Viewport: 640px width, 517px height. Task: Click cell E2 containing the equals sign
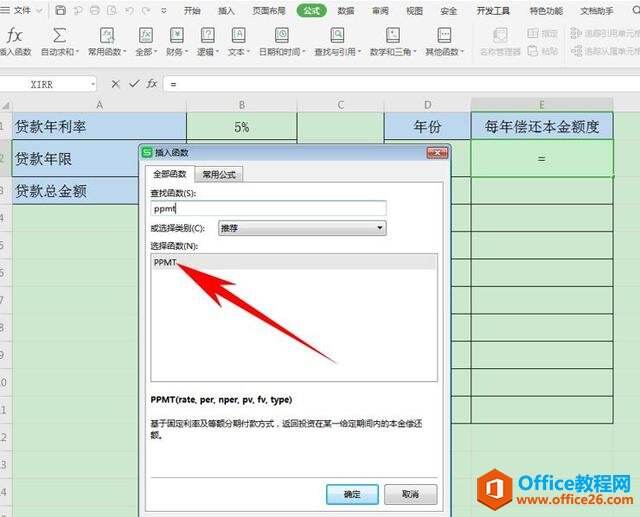(x=542, y=158)
